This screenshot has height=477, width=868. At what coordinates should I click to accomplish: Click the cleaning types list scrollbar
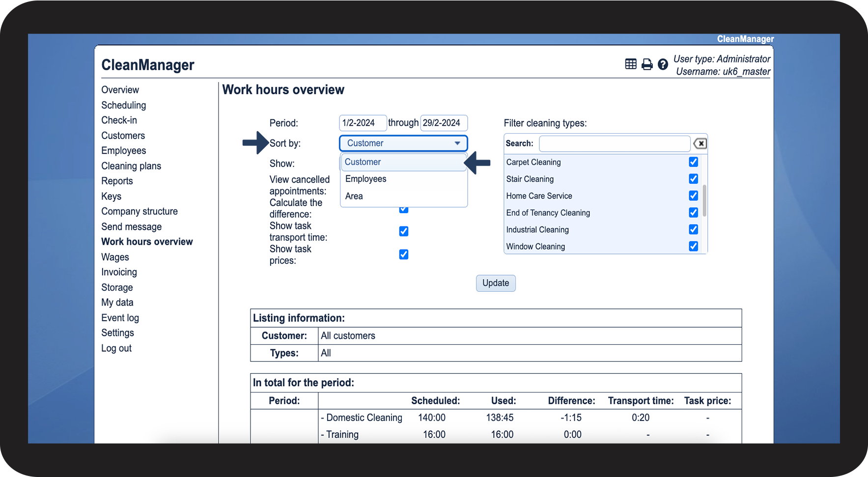coord(704,201)
